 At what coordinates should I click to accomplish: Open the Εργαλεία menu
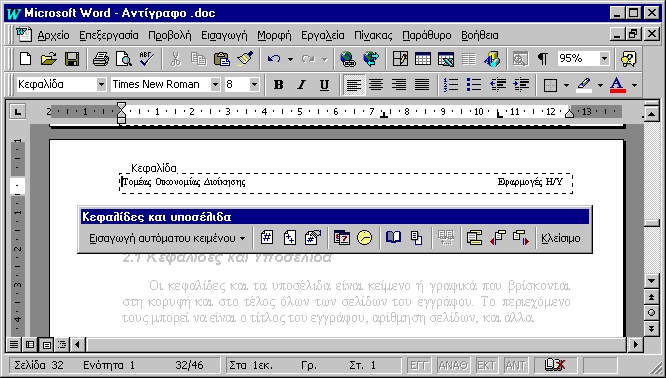[x=323, y=35]
